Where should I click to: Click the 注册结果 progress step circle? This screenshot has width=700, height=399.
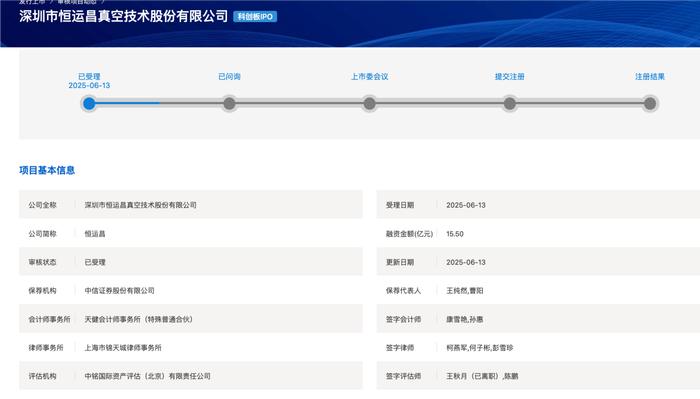tap(650, 104)
